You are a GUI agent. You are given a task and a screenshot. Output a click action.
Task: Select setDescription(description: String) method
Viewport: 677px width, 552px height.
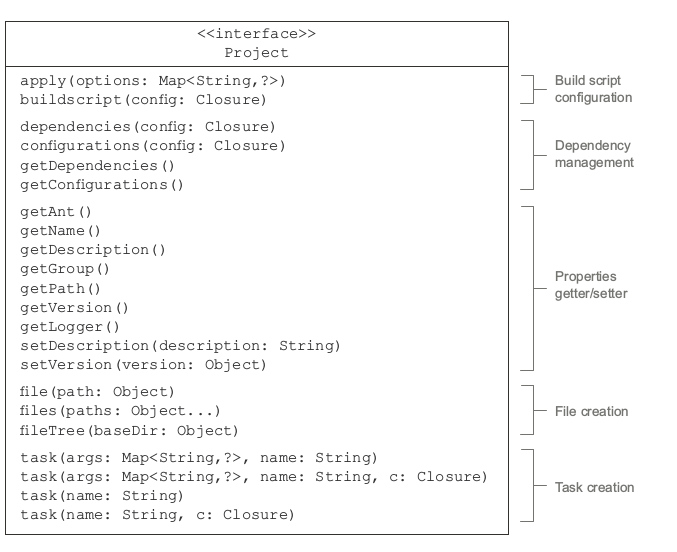click(x=180, y=345)
